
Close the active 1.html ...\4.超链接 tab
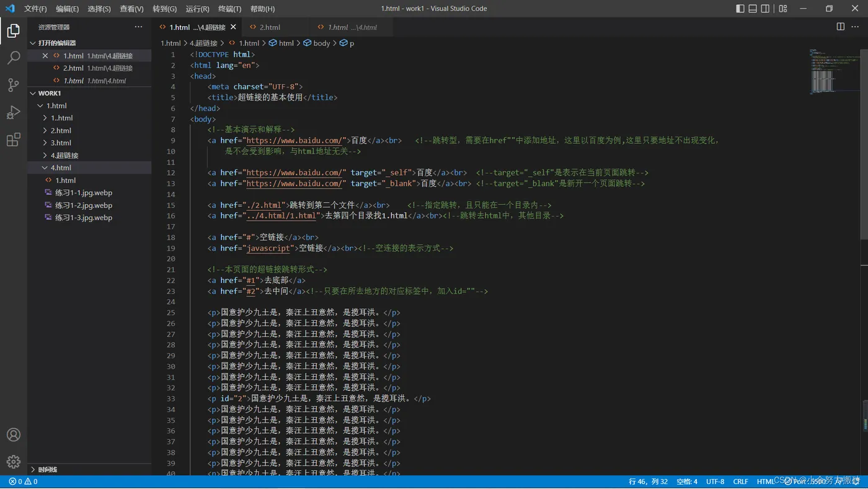(x=233, y=27)
